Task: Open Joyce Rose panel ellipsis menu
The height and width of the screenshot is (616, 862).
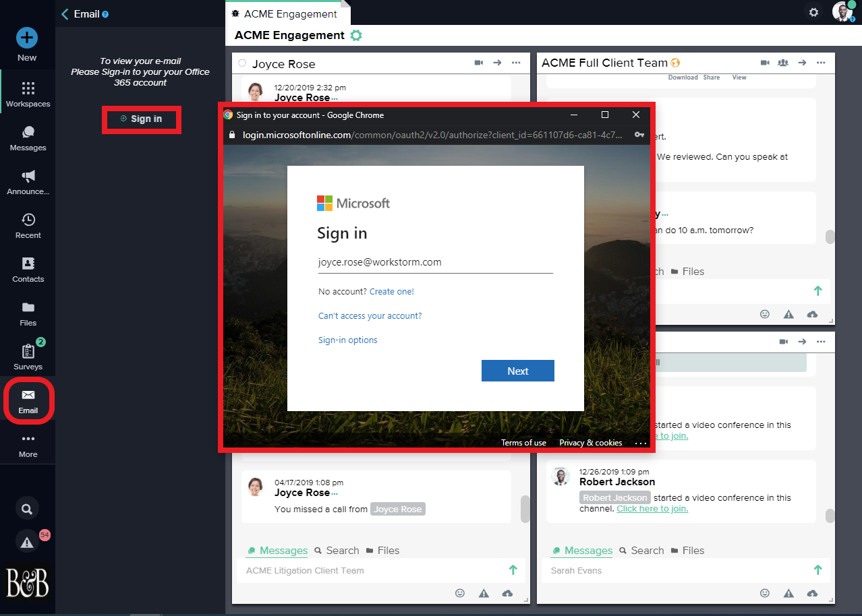Action: point(516,63)
